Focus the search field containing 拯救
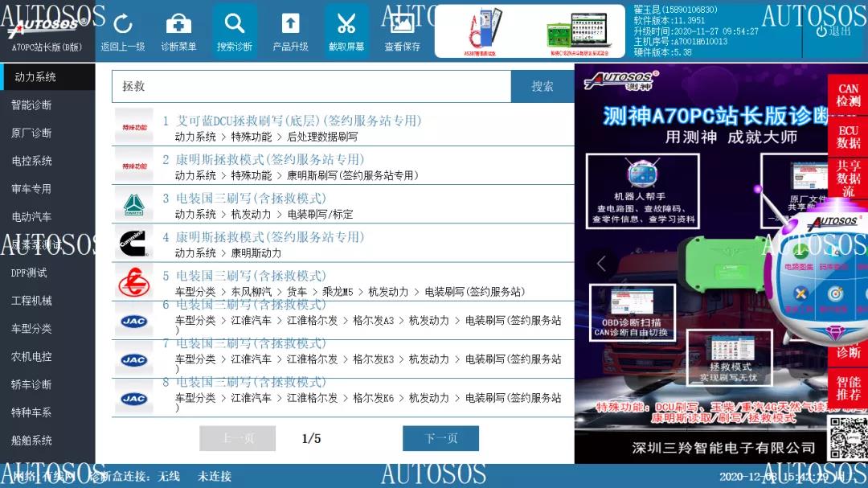The image size is (868, 488). [312, 86]
